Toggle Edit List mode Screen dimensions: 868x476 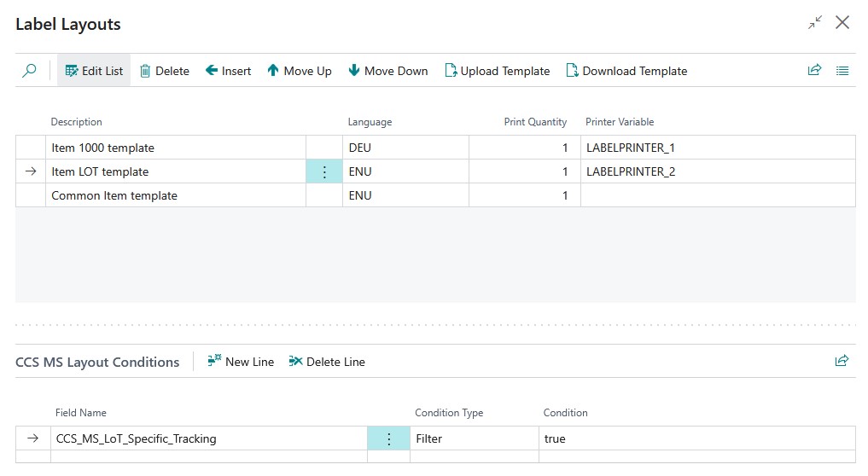point(94,71)
